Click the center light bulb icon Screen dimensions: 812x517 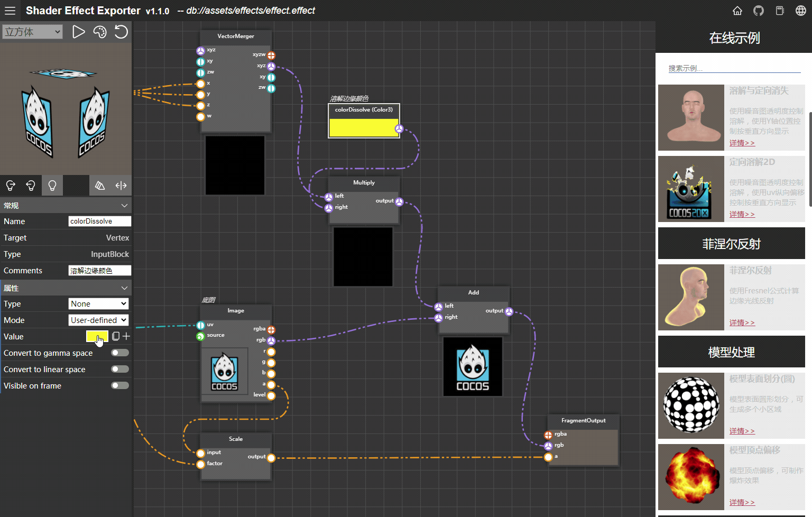click(52, 186)
